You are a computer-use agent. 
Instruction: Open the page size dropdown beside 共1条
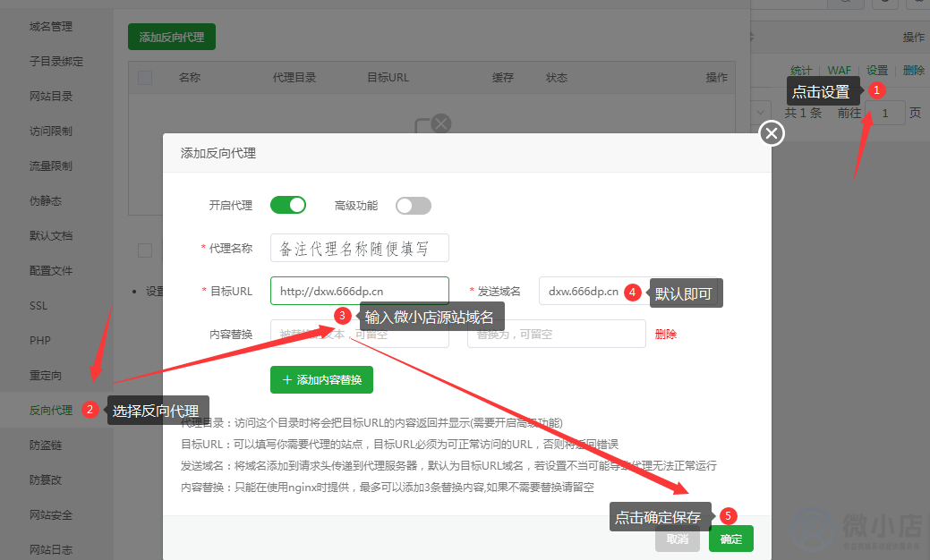click(760, 112)
